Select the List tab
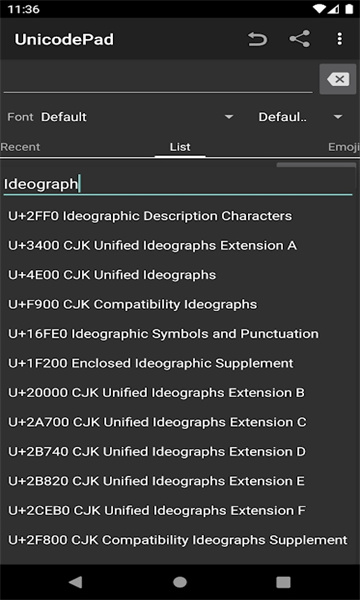The image size is (360, 600). pos(180,147)
